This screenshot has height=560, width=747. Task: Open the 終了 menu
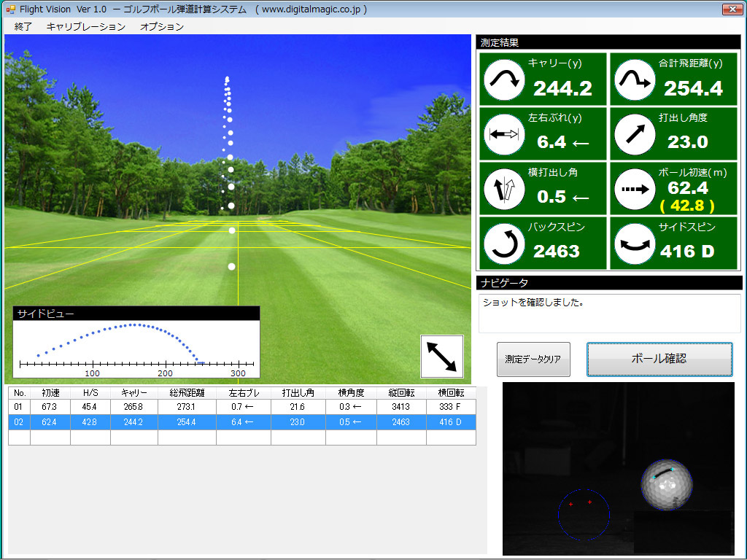click(x=23, y=27)
